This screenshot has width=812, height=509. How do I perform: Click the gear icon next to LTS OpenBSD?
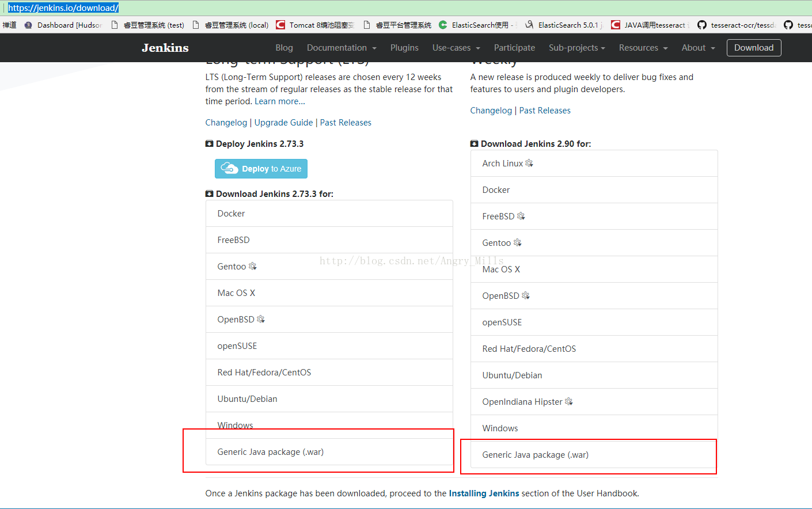(x=260, y=319)
